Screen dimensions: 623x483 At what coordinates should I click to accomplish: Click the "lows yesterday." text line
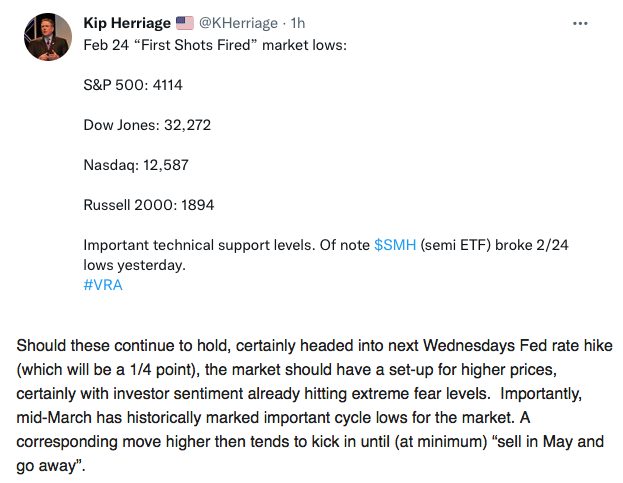coord(134,265)
